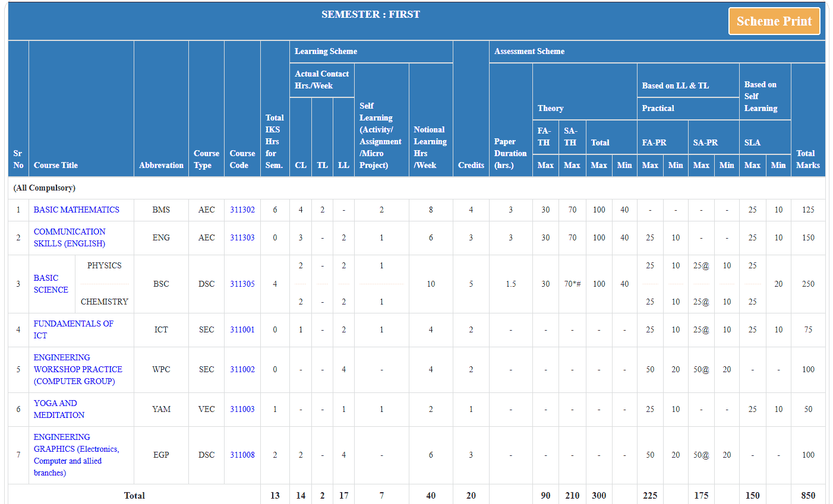Click the LL value 4 in ENGINEERING GRAPHICS row
The height and width of the screenshot is (504, 833).
coord(343,455)
